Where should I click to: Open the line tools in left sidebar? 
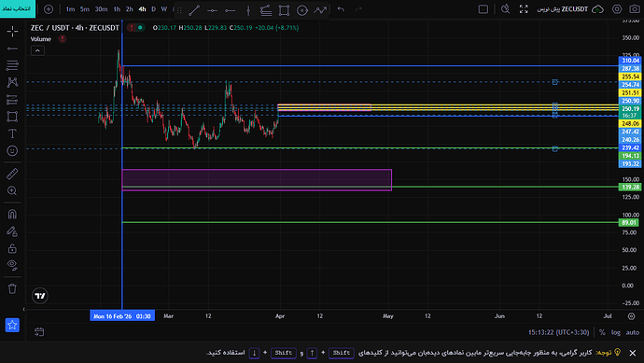point(12,49)
